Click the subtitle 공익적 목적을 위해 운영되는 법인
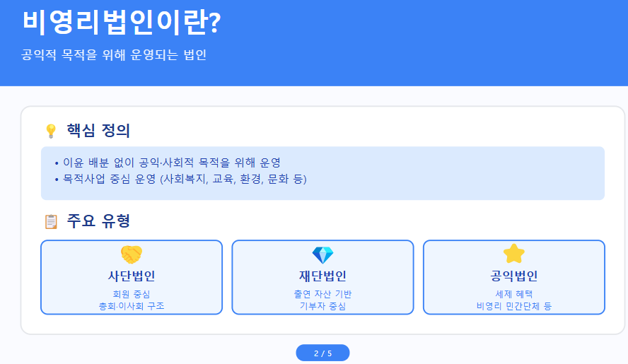 [x=115, y=54]
